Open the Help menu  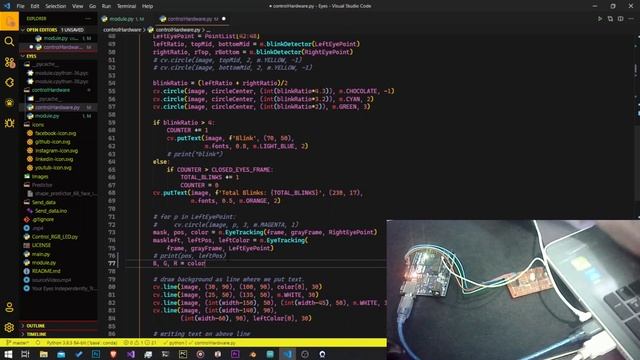147,6
